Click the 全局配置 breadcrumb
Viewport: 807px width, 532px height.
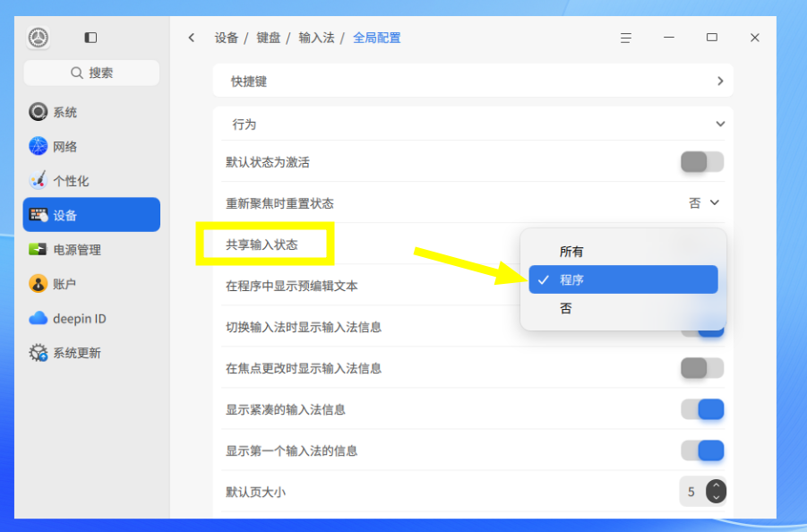coord(377,39)
